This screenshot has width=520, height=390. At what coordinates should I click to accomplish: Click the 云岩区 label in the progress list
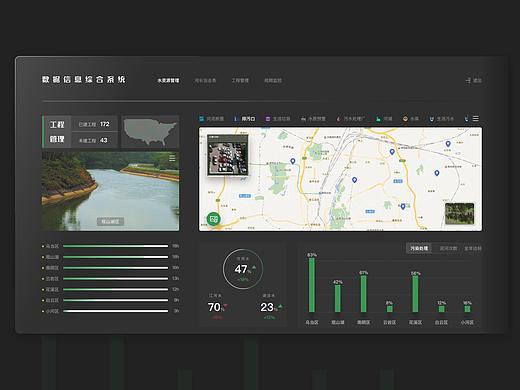52,279
